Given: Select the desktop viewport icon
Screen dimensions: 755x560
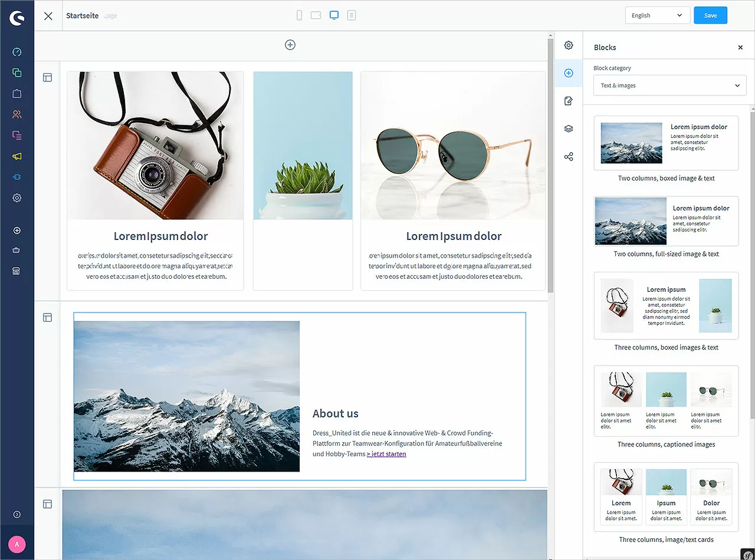Looking at the screenshot, I should (x=334, y=15).
